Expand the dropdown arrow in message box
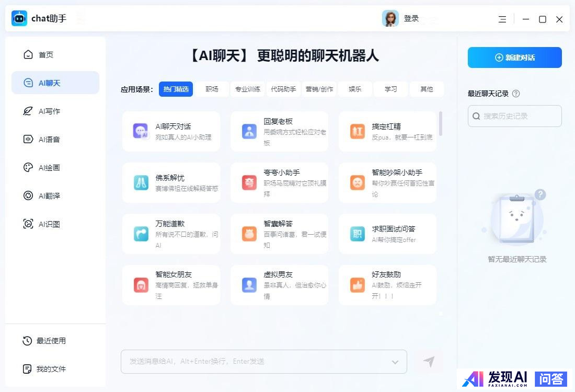The width and height of the screenshot is (575, 392). pos(395,362)
